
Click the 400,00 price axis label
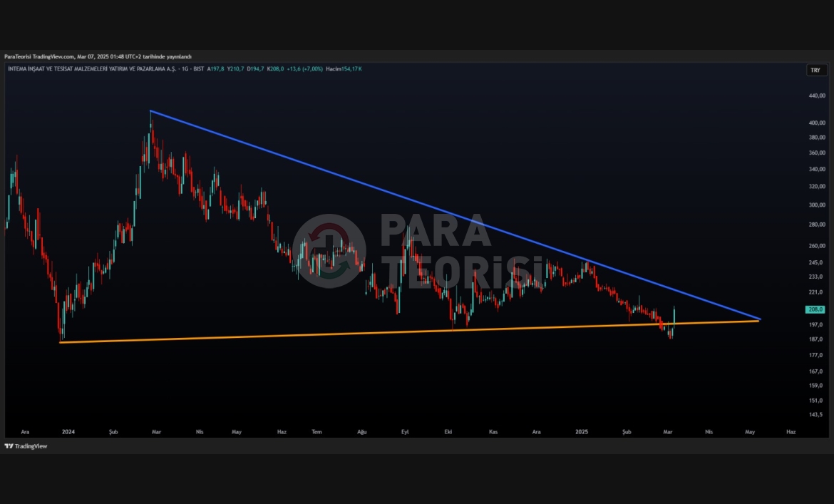pyautogui.click(x=817, y=123)
